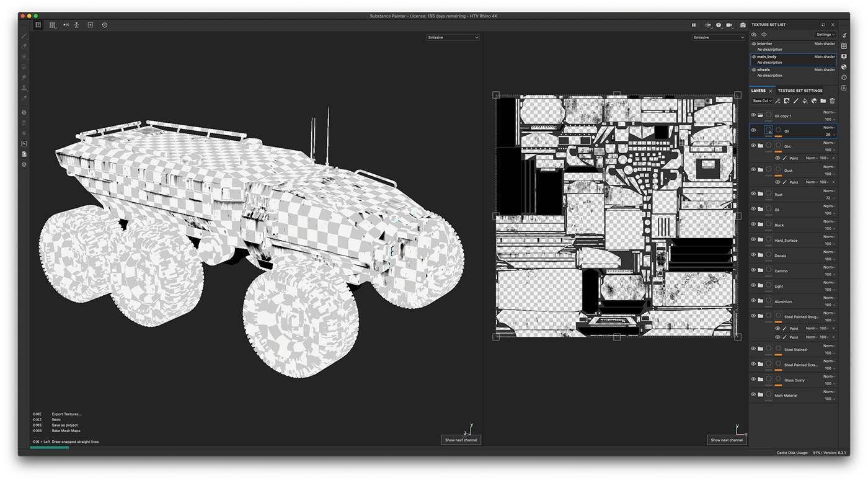Open the 3D viewport Emissive channel dropdown
Image resolution: width=868 pixels, height=480 pixels.
[453, 37]
